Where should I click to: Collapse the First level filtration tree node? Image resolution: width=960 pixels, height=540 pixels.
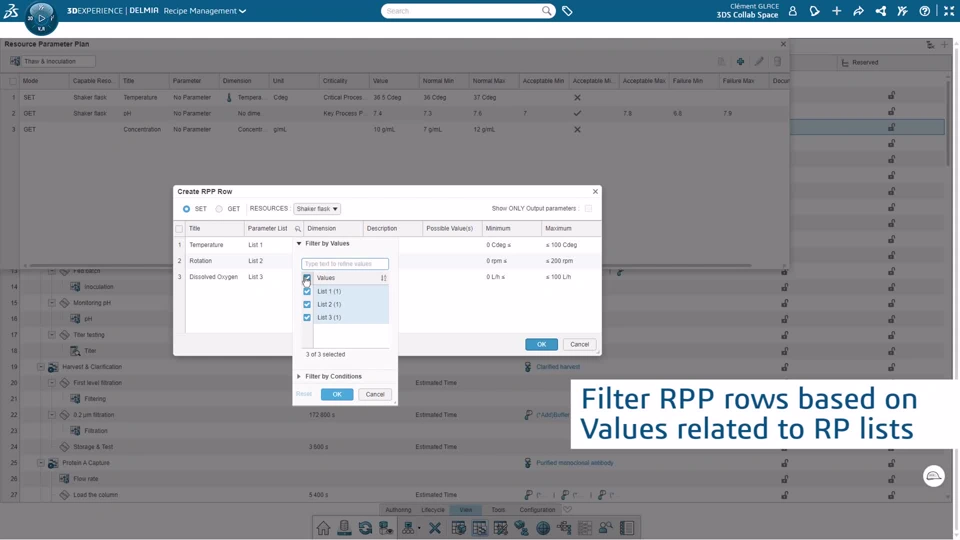tap(51, 383)
